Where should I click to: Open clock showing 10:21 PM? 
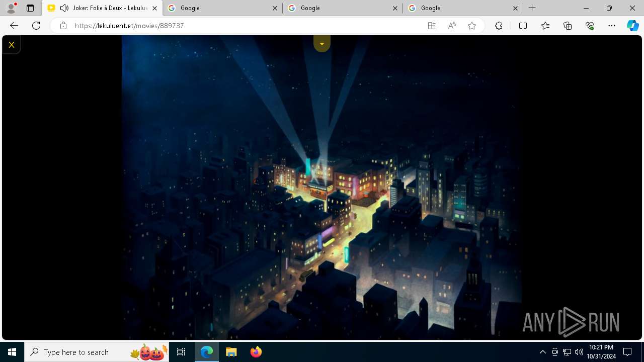tap(601, 352)
